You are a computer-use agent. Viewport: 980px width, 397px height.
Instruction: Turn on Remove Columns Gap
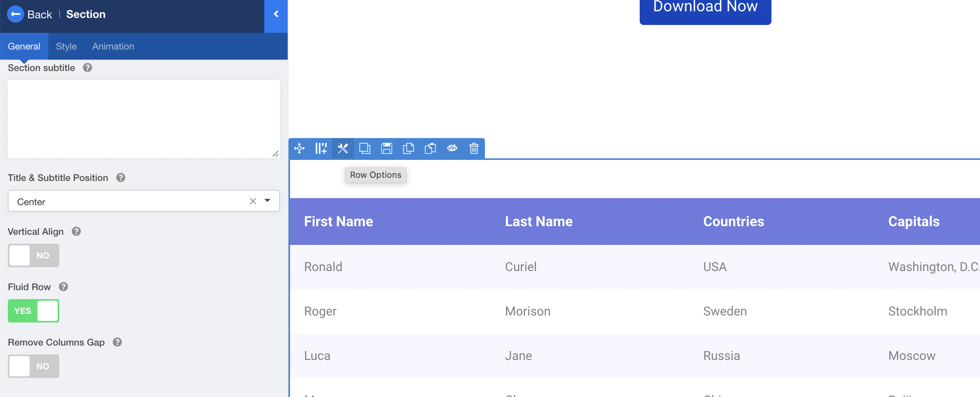click(33, 366)
